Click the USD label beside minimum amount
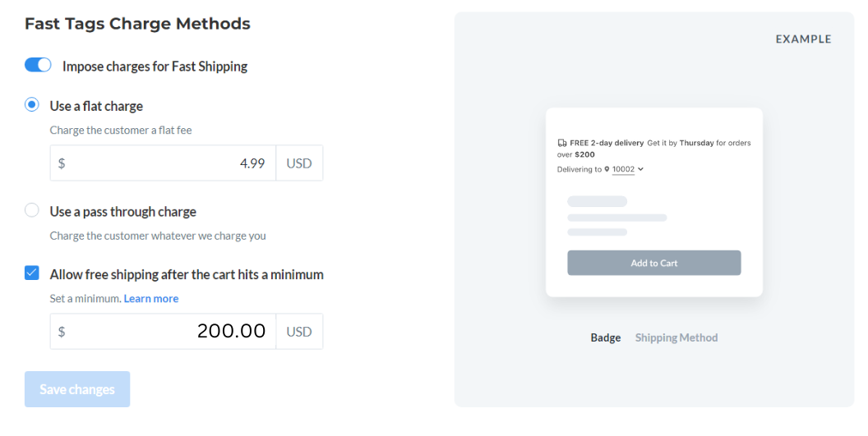 tap(299, 332)
